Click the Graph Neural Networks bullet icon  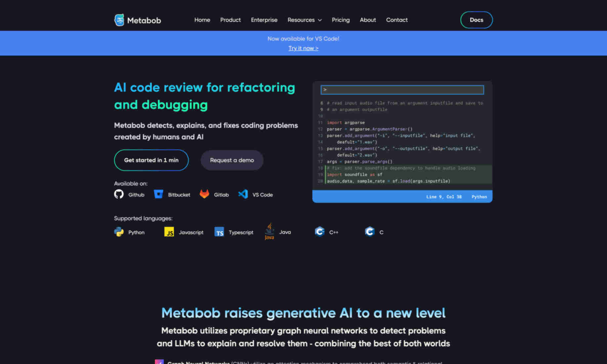coord(159,362)
